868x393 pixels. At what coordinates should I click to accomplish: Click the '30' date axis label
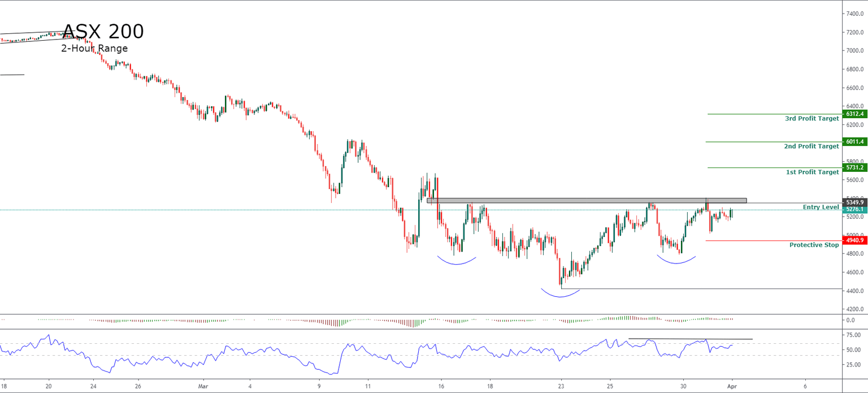pos(683,387)
